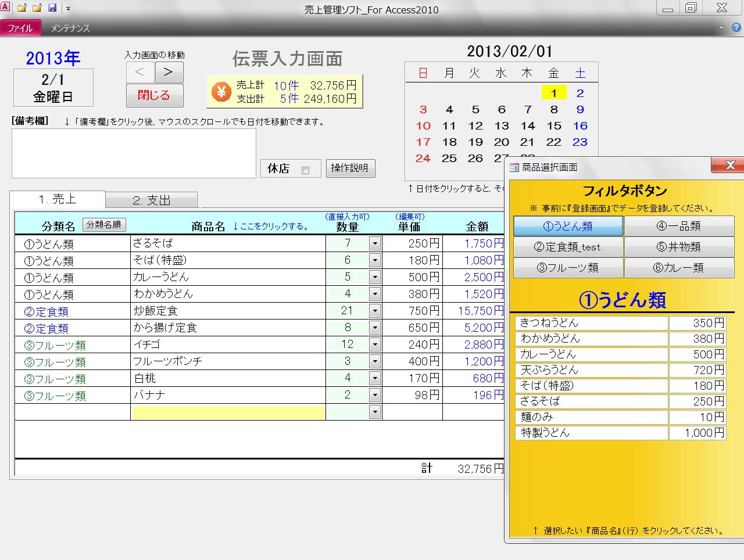Click the yellow empty 商品名 input cell
The image size is (744, 560).
pos(228,412)
